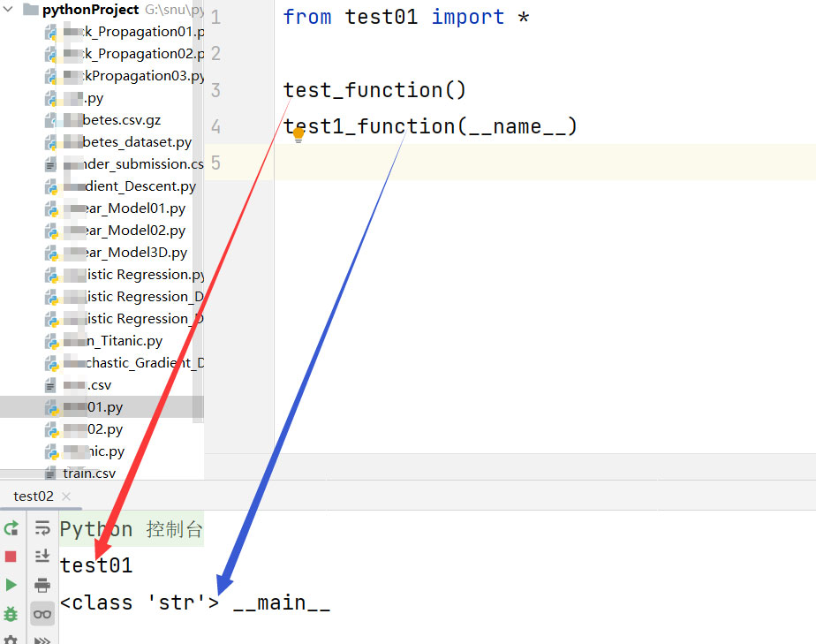Click test_function() call in editor
The height and width of the screenshot is (644, 816).
(374, 90)
